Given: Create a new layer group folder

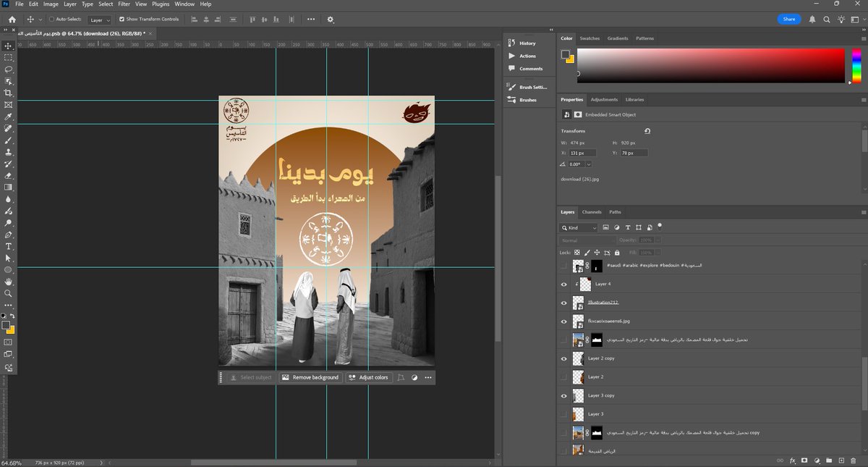Looking at the screenshot, I should tap(829, 460).
